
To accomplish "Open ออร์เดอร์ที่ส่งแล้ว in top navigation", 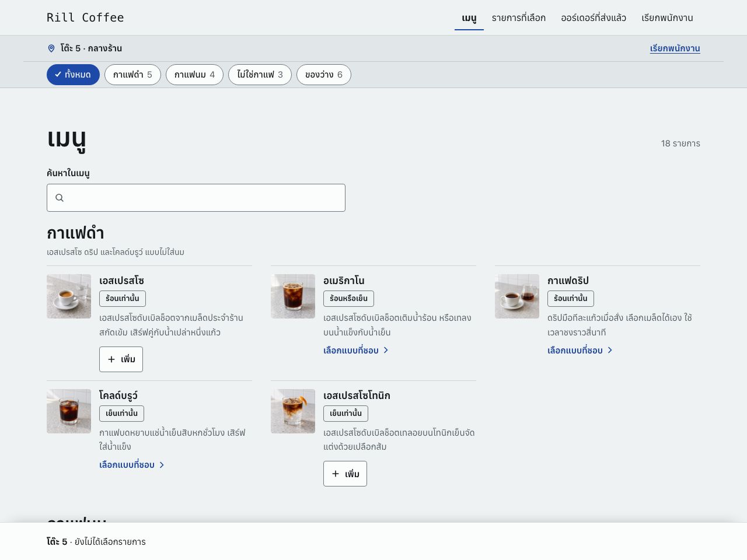I will pos(594,18).
